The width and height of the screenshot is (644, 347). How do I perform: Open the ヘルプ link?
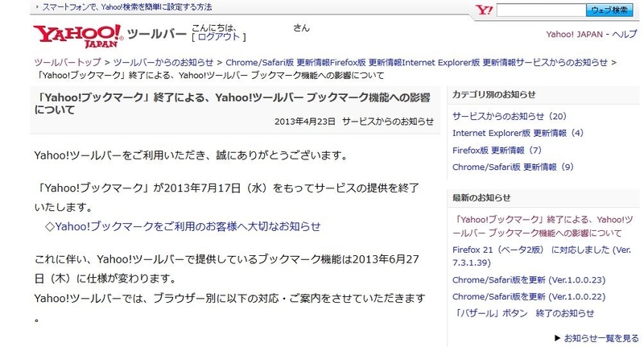click(625, 34)
